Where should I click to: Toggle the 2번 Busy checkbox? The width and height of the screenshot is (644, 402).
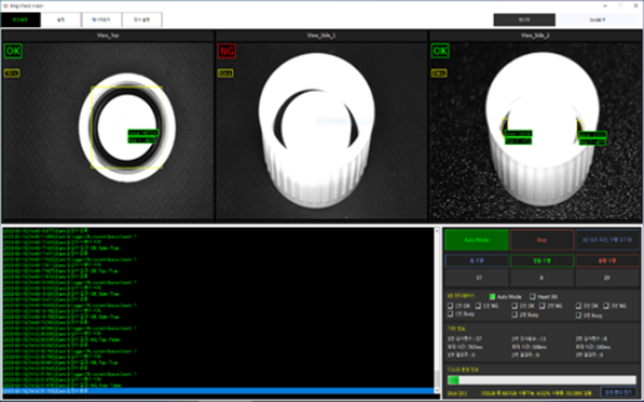point(514,315)
